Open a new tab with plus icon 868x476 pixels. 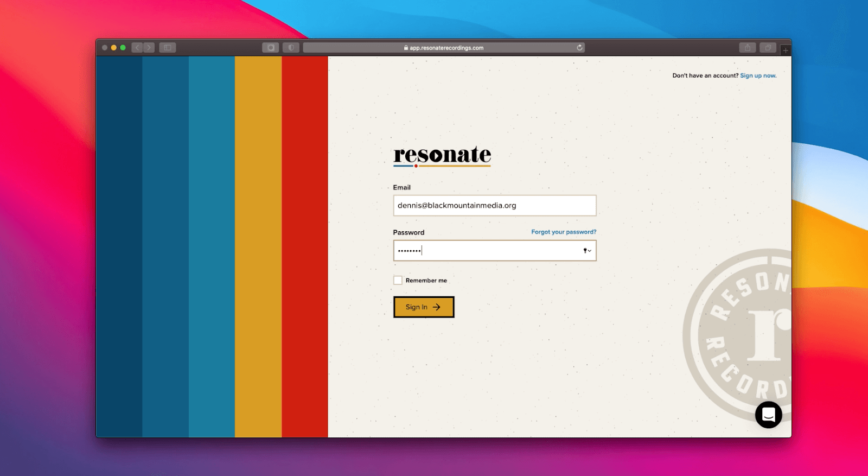[786, 50]
